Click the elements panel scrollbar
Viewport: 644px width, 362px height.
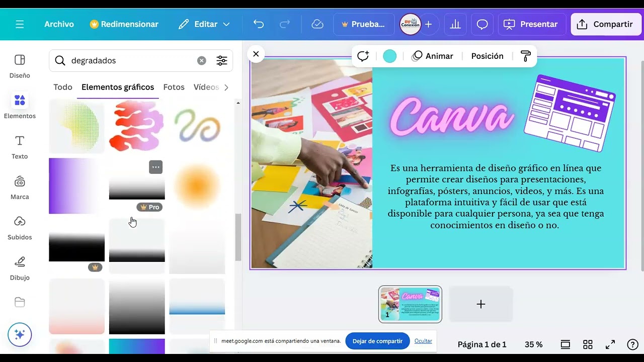click(x=238, y=238)
